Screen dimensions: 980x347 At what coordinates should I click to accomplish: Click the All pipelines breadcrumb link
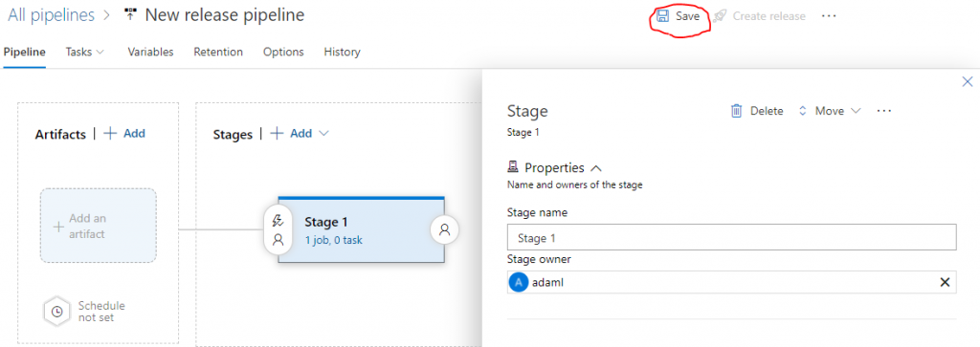click(52, 15)
